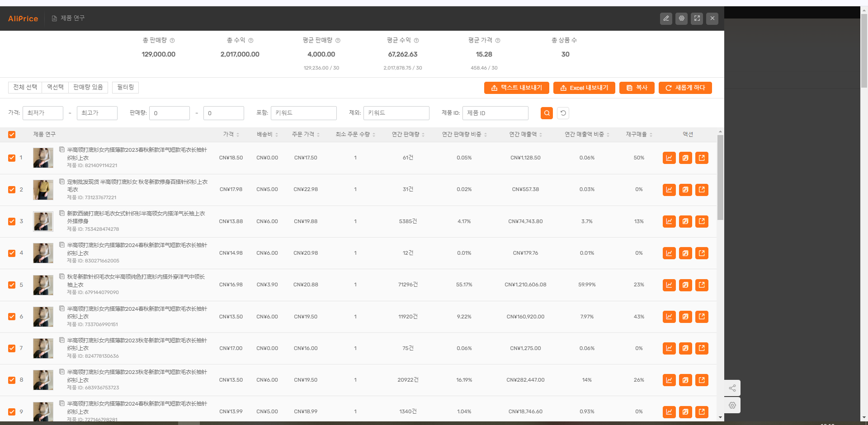Open external link icon for row 8
Image resolution: width=868 pixels, height=425 pixels.
pos(702,380)
